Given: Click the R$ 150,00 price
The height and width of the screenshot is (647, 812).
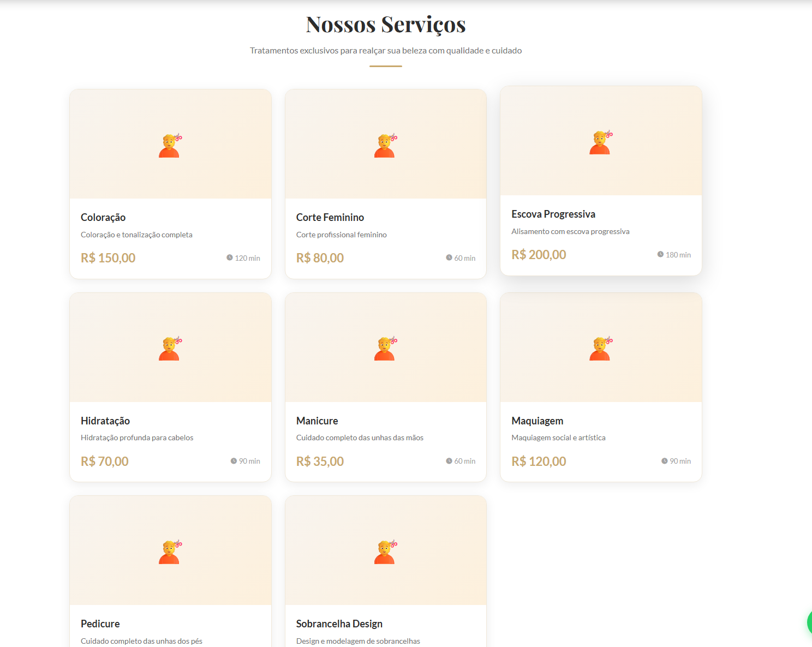Looking at the screenshot, I should pyautogui.click(x=108, y=258).
